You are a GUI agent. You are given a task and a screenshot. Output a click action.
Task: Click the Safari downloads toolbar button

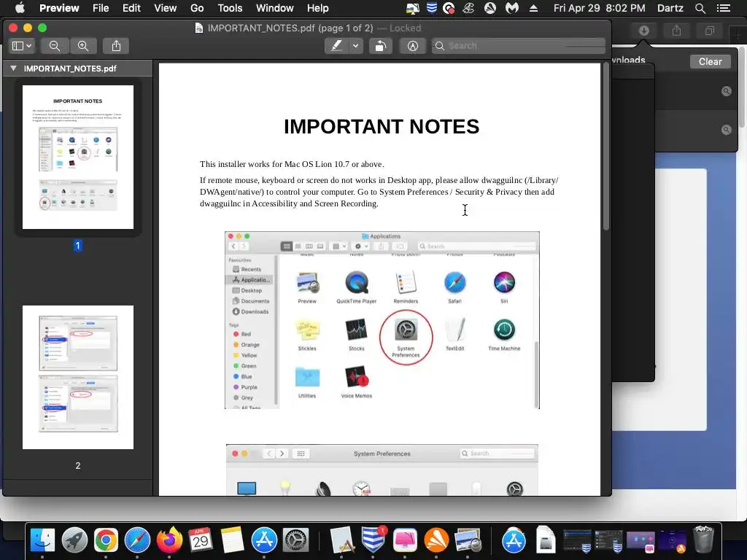(x=643, y=31)
